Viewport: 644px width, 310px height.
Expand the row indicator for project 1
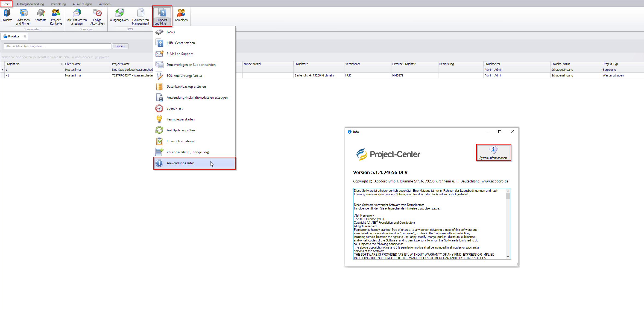2,70
